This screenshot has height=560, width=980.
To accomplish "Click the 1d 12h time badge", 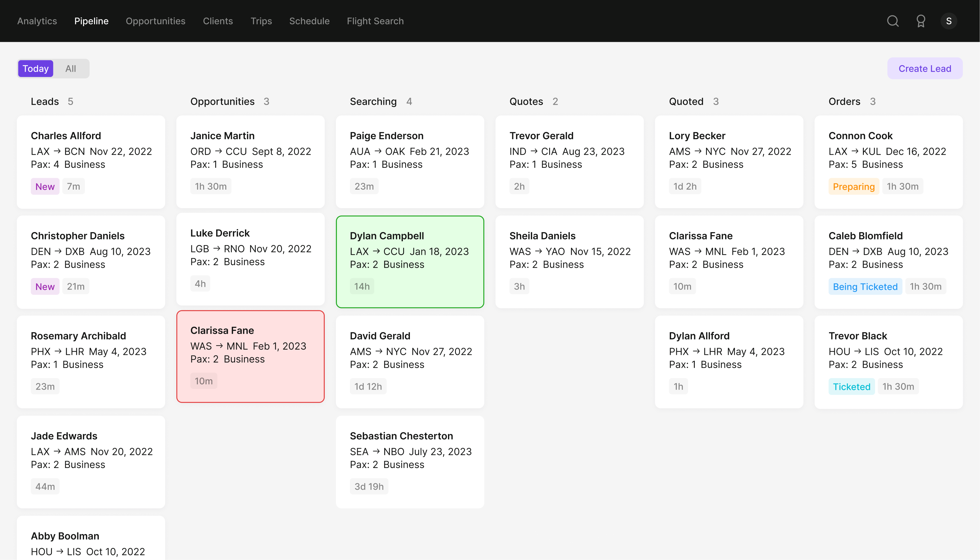I will click(368, 387).
